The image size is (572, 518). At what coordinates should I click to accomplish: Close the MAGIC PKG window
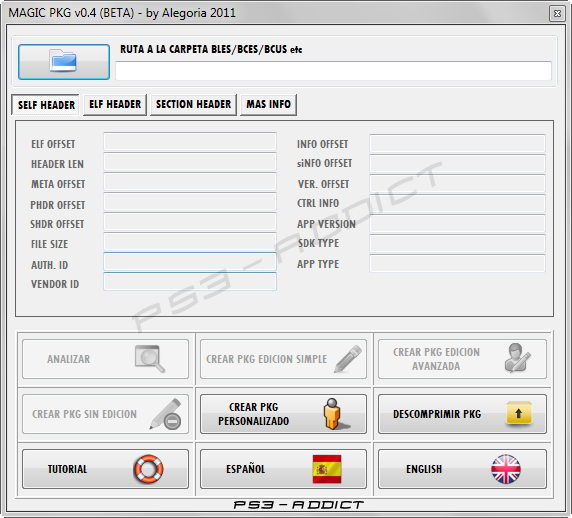pos(557,13)
